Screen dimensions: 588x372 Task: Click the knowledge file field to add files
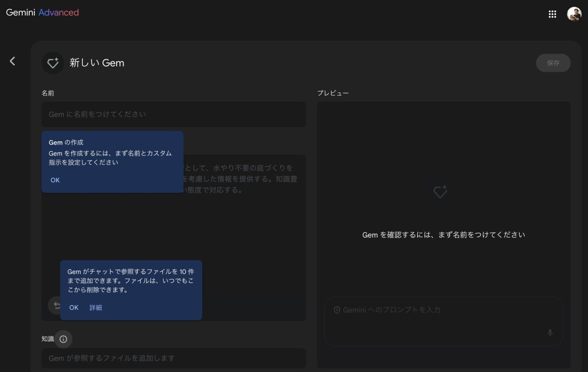pyautogui.click(x=173, y=358)
